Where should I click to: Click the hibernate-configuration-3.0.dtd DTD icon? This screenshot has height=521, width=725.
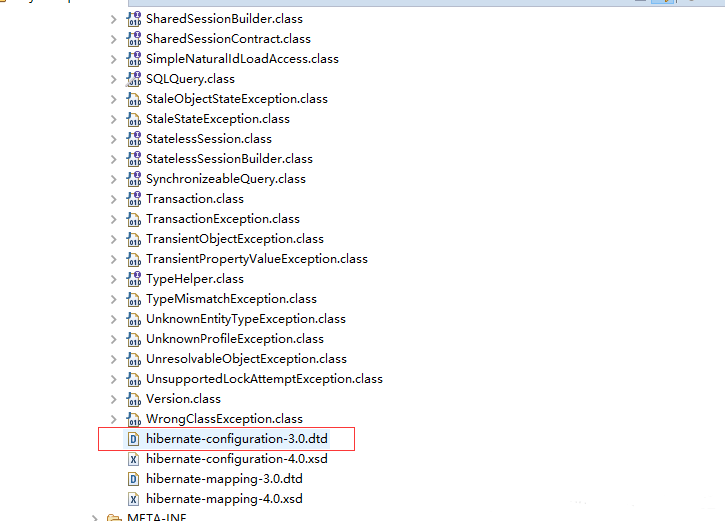(x=133, y=439)
